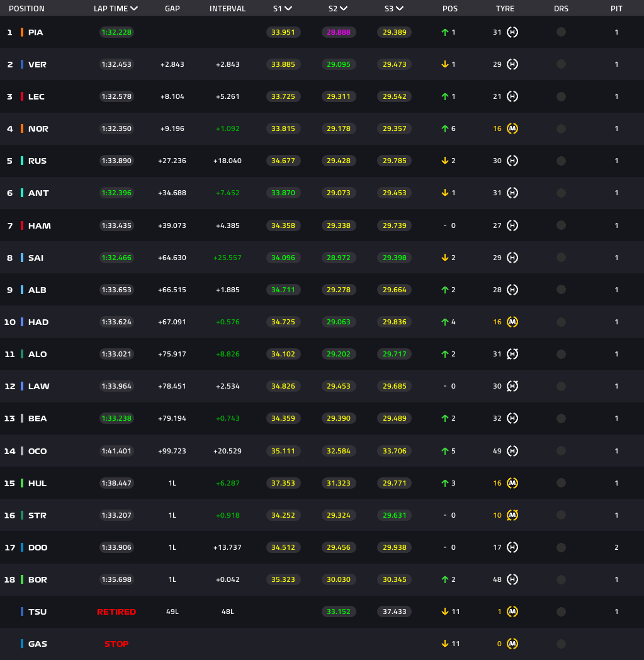Click VER's yellow position-lost arrow
Image resolution: width=644 pixels, height=660 pixels.
coord(444,64)
